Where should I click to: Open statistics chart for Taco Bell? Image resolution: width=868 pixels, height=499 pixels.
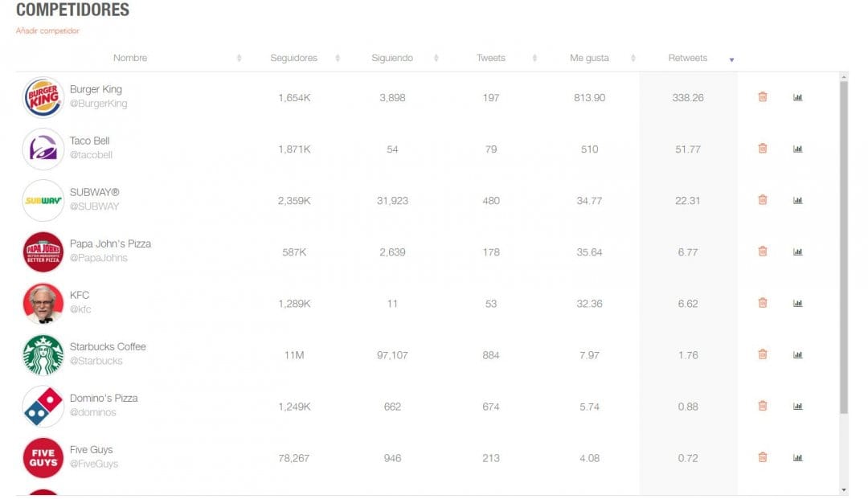pyautogui.click(x=797, y=149)
